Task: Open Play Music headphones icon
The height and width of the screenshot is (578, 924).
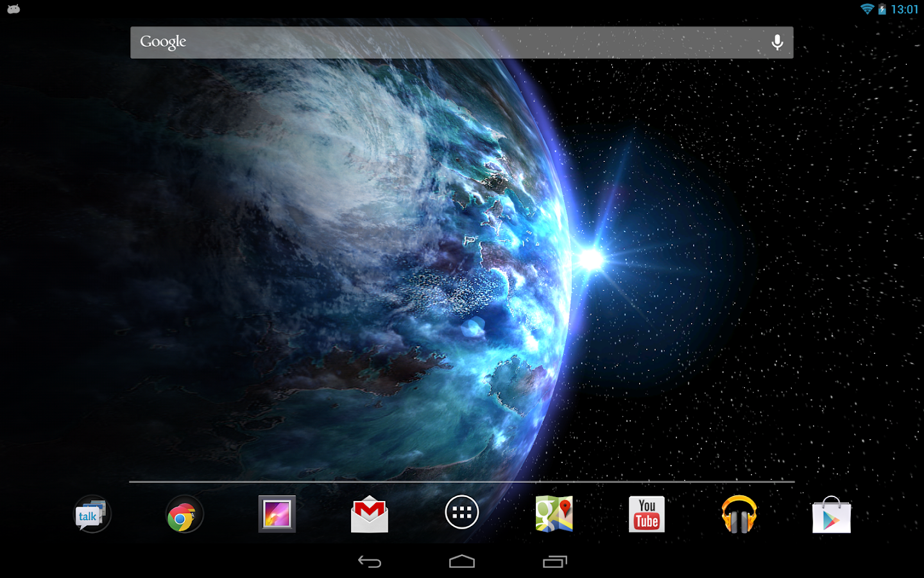Action: tap(739, 514)
